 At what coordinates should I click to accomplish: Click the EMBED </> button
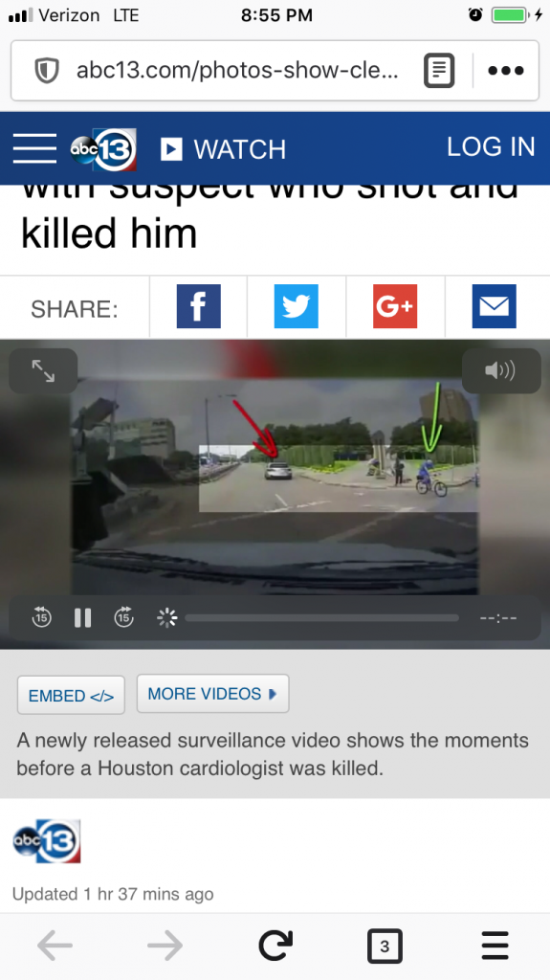(71, 695)
